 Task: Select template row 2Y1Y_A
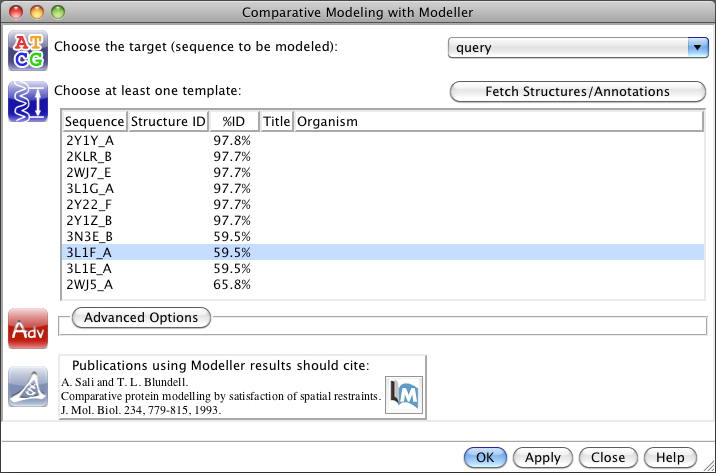(x=90, y=141)
